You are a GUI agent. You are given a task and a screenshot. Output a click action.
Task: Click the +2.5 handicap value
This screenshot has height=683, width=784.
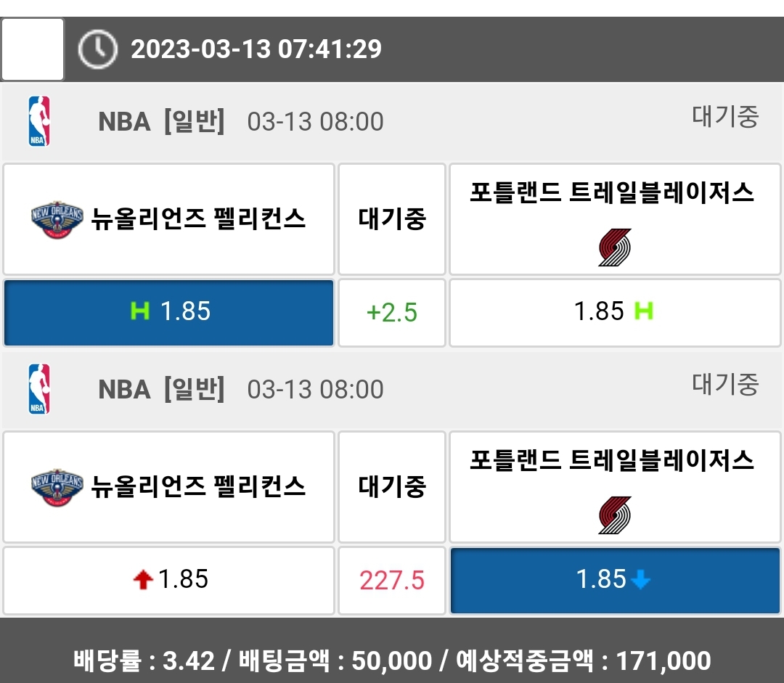(392, 313)
